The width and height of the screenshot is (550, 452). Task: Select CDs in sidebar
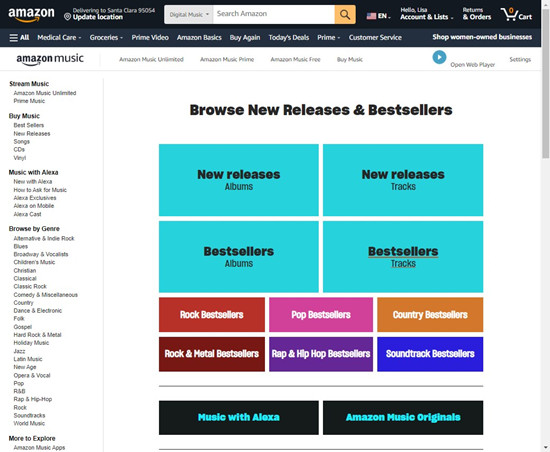pyautogui.click(x=19, y=149)
